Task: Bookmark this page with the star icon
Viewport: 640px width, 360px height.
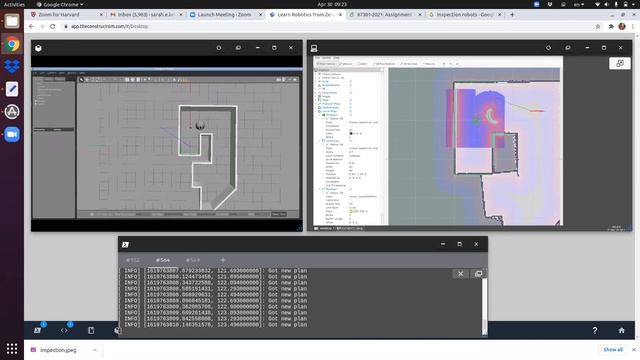Action: click(x=598, y=26)
